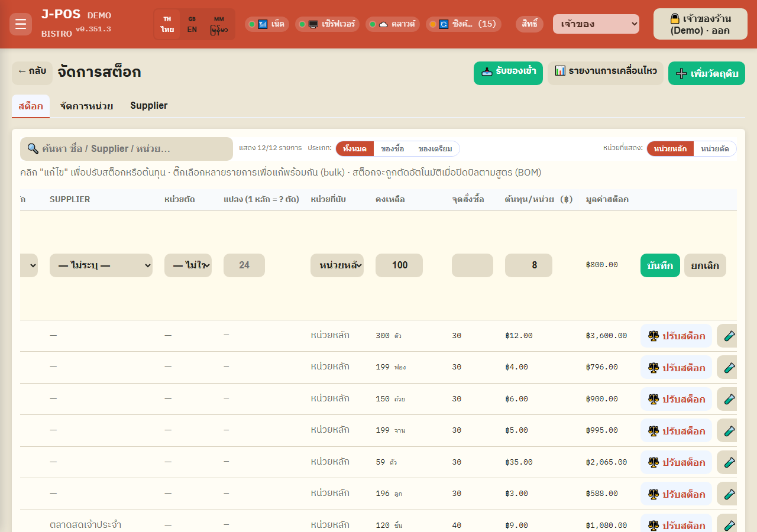Adjust stock for the 199 จาน row

tap(676, 431)
